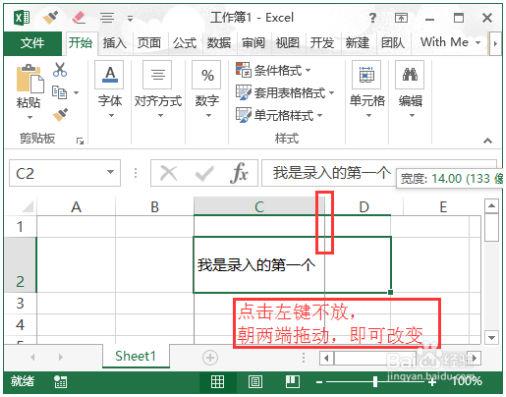Switch to Page Break Preview button
The width and height of the screenshot is (506, 397).
tap(292, 381)
